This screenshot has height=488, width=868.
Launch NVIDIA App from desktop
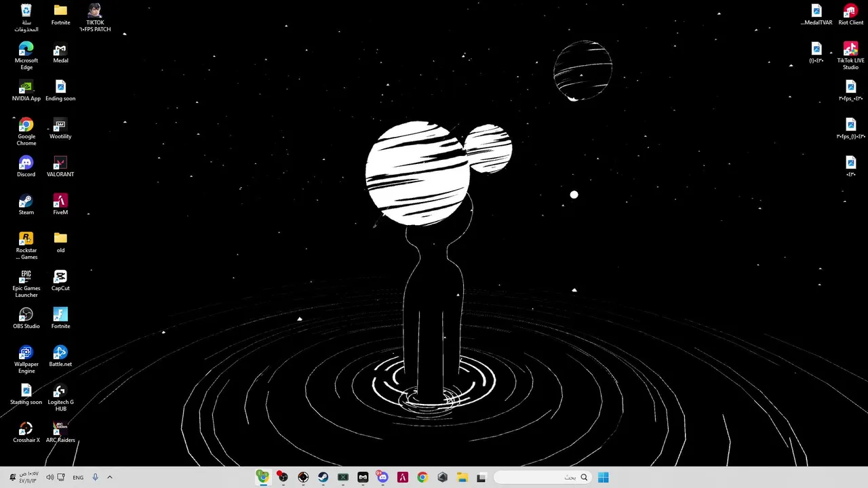(x=26, y=90)
